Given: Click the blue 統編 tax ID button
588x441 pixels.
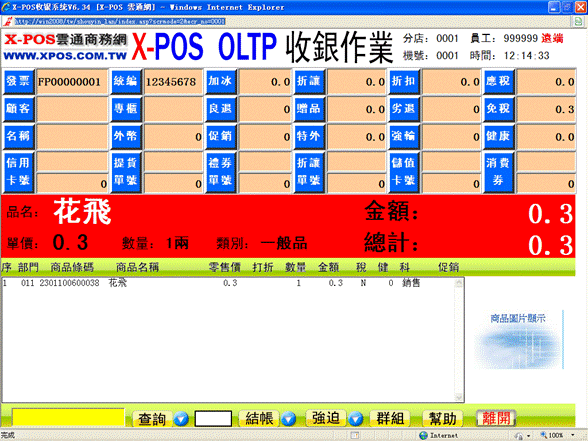Looking at the screenshot, I should coord(126,81).
